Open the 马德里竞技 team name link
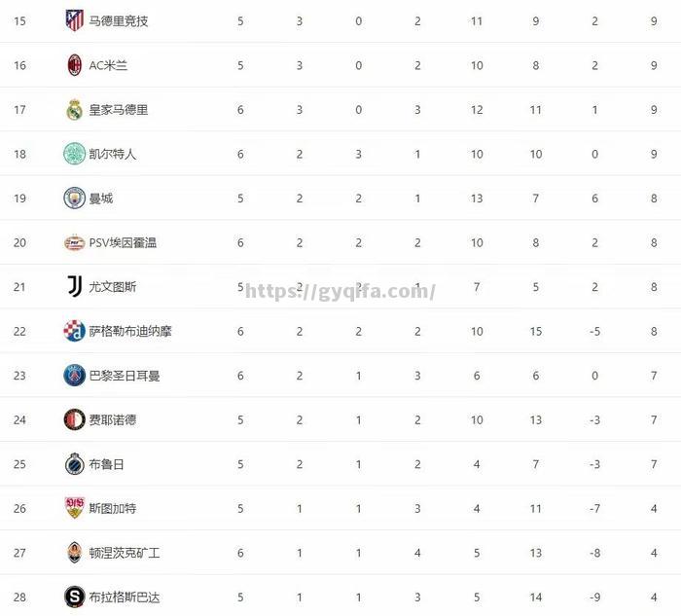The image size is (681, 616). coord(118,20)
